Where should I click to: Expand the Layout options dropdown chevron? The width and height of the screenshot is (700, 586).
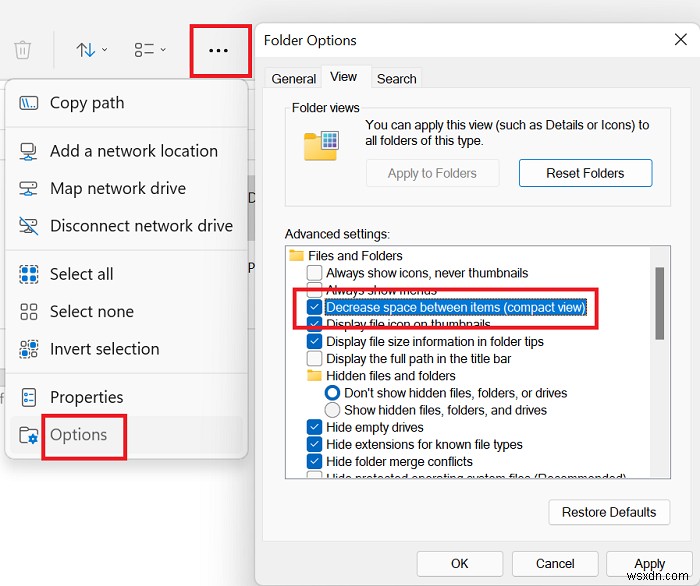coord(163,50)
